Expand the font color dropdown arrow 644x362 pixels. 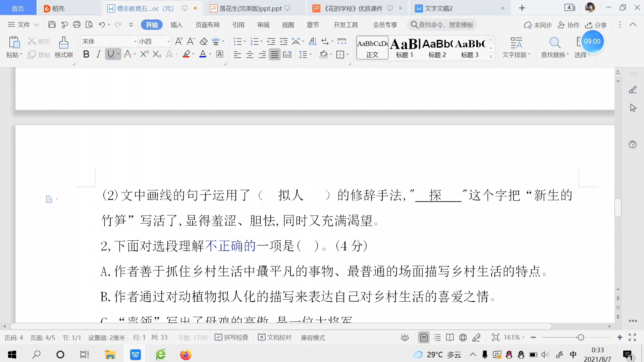tap(210, 54)
